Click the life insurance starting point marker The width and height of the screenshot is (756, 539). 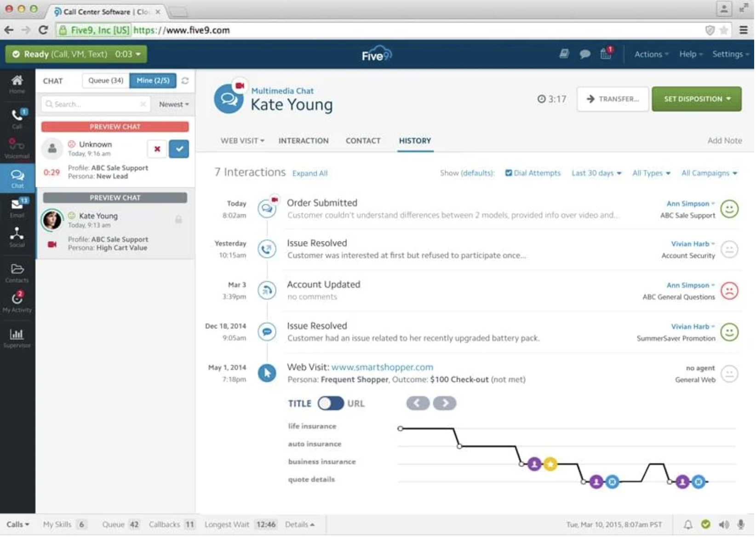400,429
